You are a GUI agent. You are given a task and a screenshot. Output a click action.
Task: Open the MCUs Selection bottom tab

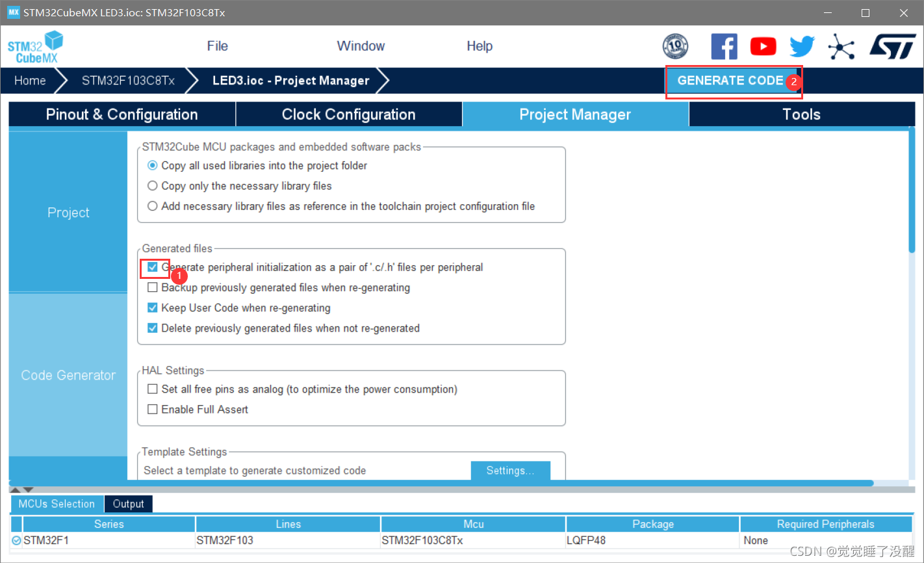(x=57, y=504)
